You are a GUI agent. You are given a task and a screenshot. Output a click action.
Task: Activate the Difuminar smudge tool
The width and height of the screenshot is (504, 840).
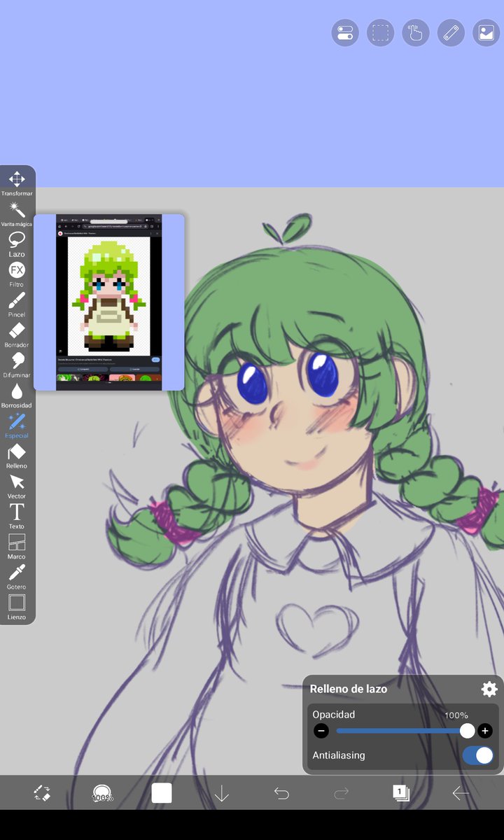tap(17, 365)
